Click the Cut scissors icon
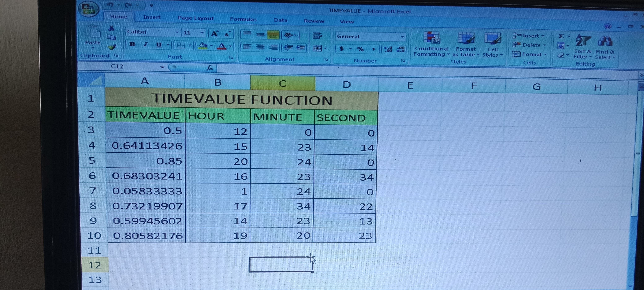Viewport: 644px width, 290px height. (111, 28)
